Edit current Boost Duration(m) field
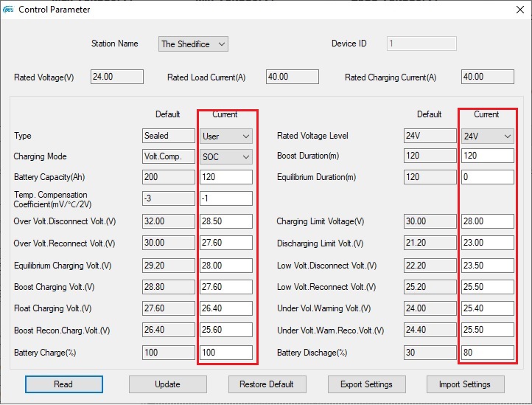 pyautogui.click(x=488, y=156)
